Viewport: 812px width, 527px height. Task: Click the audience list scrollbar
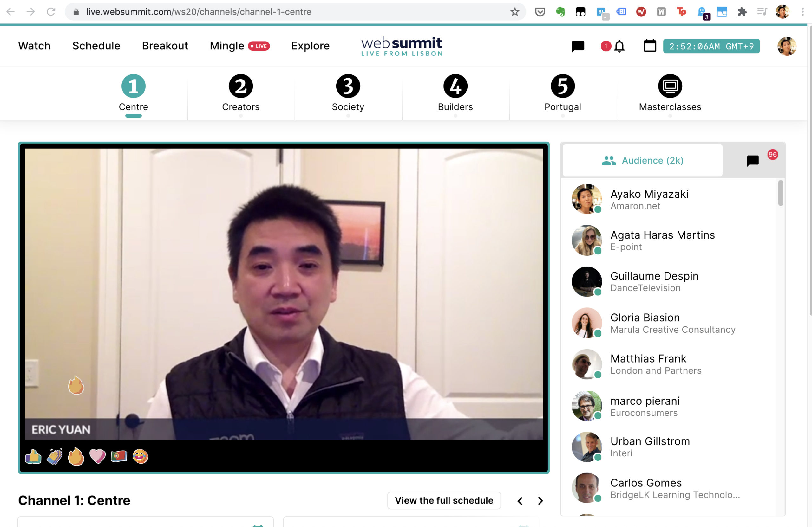tap(780, 193)
